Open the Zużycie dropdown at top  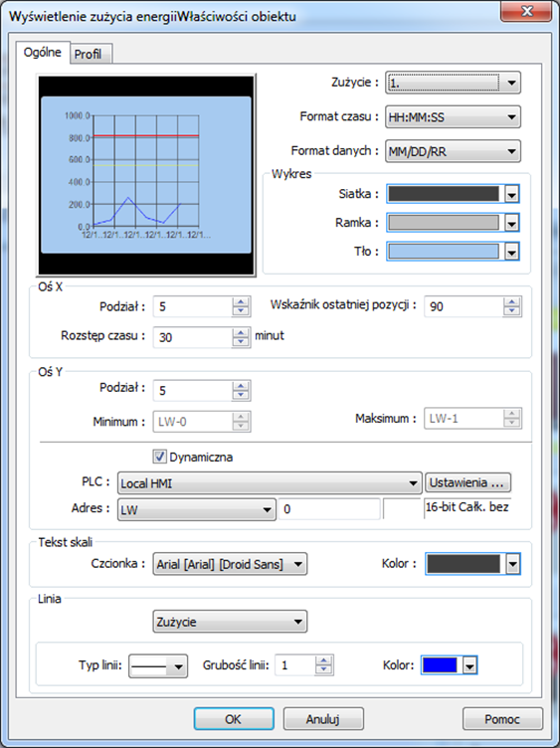tap(453, 83)
